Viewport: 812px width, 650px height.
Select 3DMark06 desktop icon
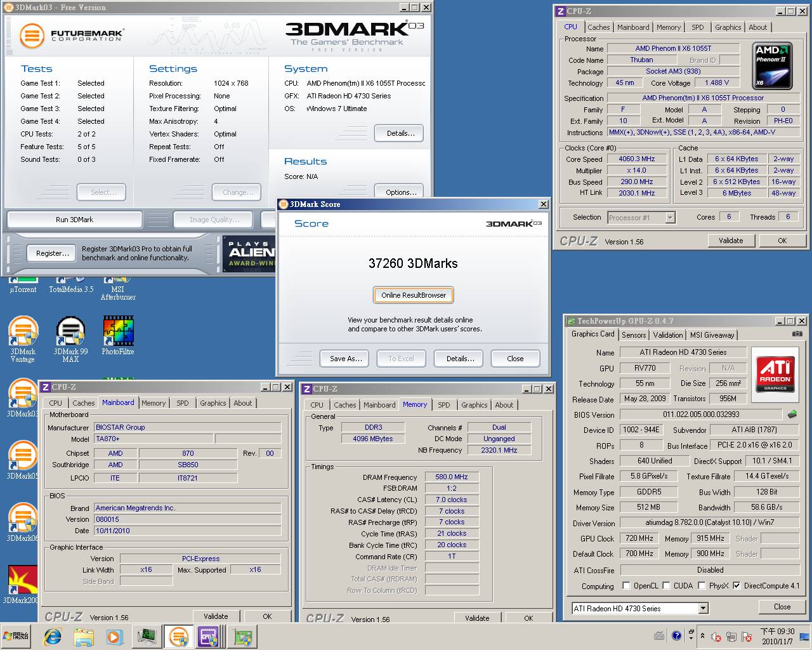pyautogui.click(x=22, y=522)
